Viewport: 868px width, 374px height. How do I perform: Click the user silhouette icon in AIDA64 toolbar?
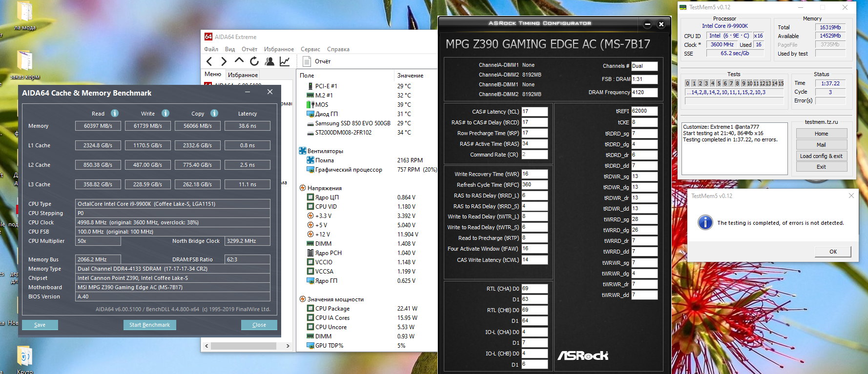(x=269, y=61)
